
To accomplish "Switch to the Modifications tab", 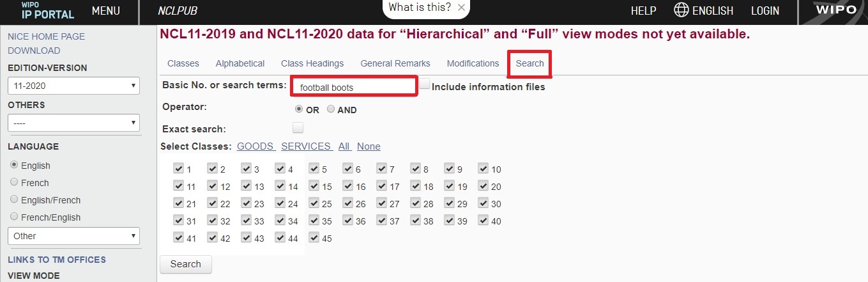I will pos(473,63).
